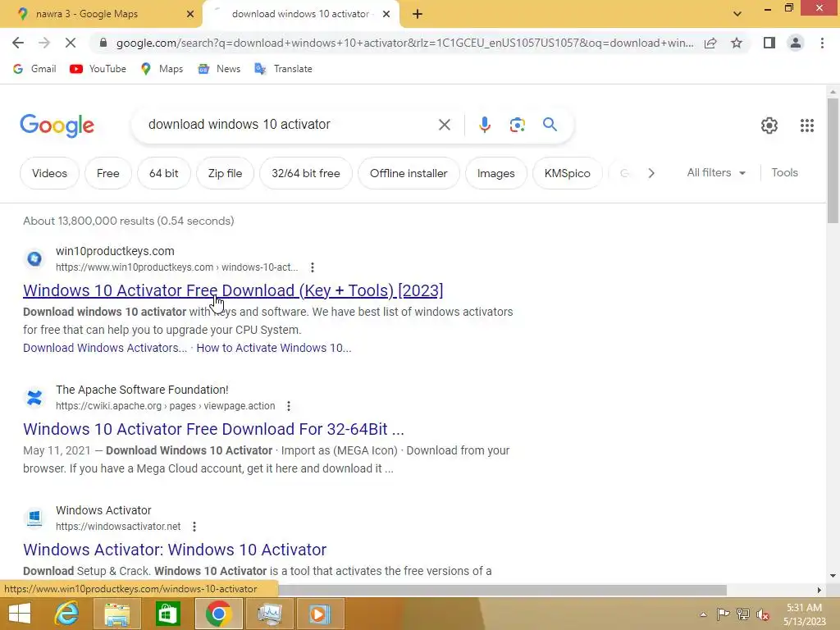The height and width of the screenshot is (630, 840).
Task: Show hidden system tray icons
Action: coord(703,614)
